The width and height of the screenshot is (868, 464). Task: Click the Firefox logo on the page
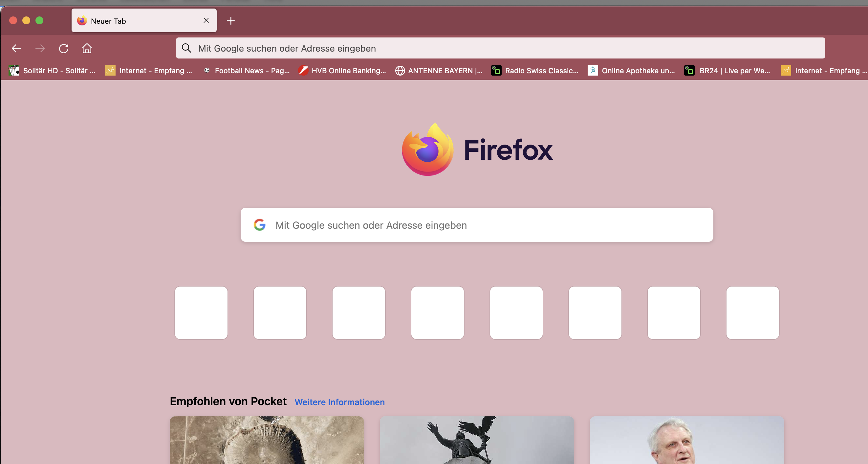coord(427,150)
